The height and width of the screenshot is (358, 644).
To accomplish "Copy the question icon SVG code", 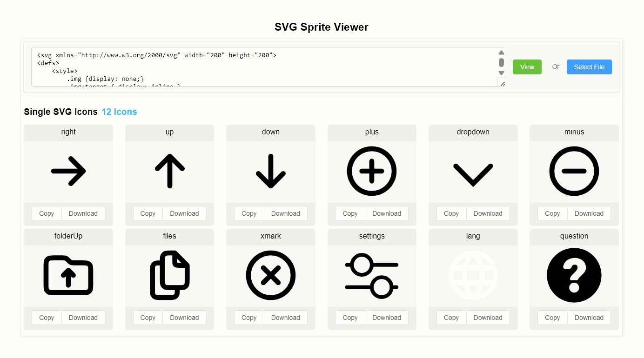I will click(x=552, y=317).
